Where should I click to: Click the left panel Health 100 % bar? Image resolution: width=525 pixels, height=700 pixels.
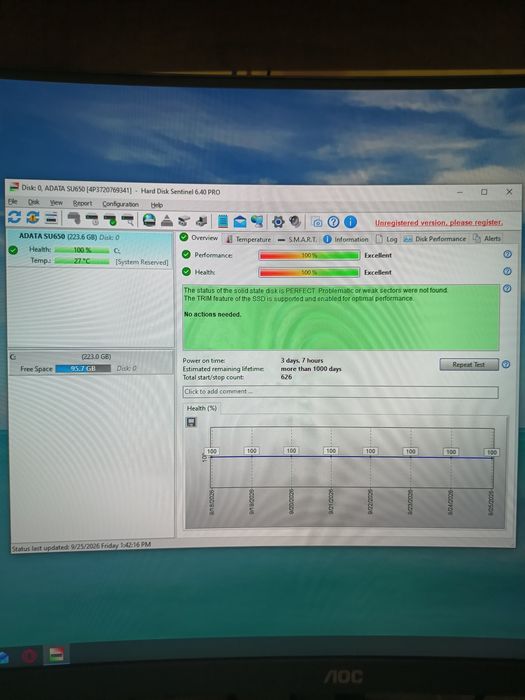(82, 250)
